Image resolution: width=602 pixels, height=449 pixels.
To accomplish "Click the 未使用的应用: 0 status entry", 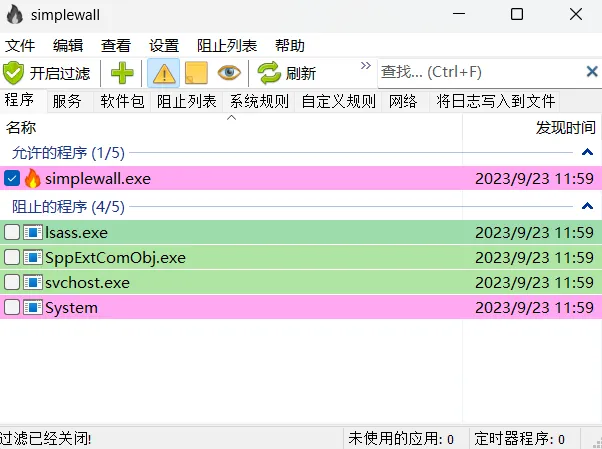I will [401, 438].
